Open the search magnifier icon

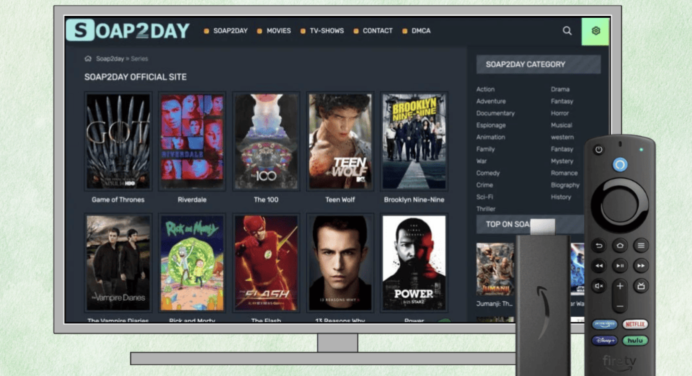[x=567, y=30]
